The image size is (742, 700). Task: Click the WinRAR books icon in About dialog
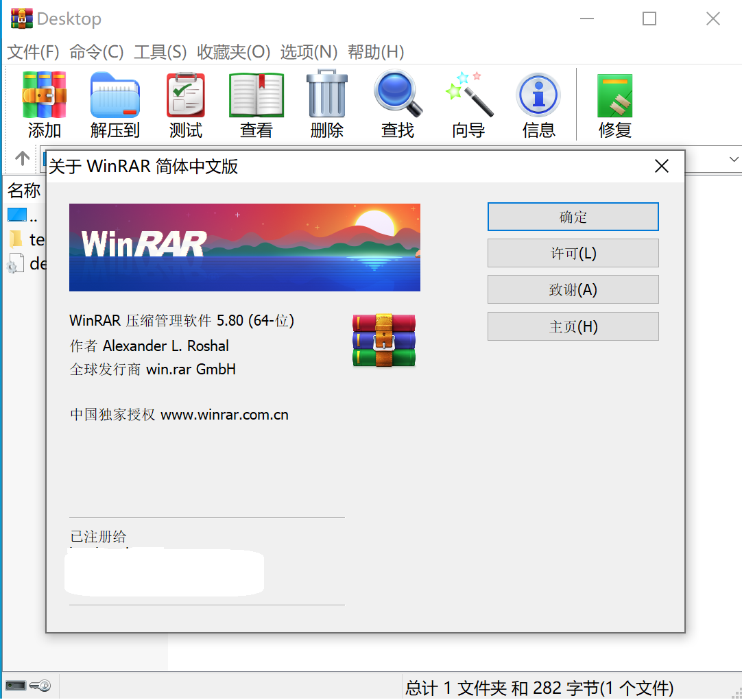(384, 340)
